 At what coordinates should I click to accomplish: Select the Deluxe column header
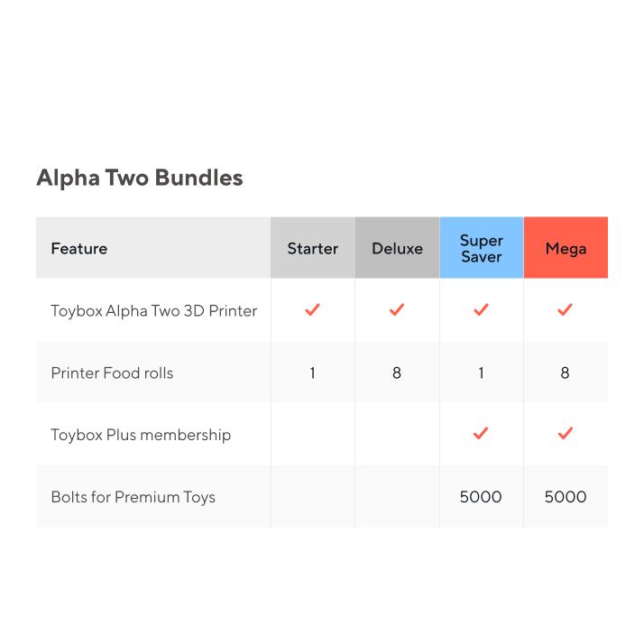(x=397, y=248)
